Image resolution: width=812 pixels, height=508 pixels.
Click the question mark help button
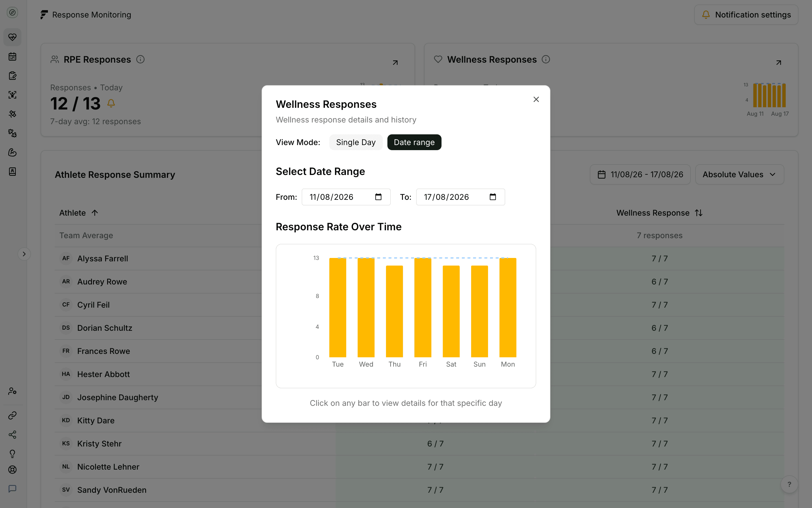(x=789, y=484)
